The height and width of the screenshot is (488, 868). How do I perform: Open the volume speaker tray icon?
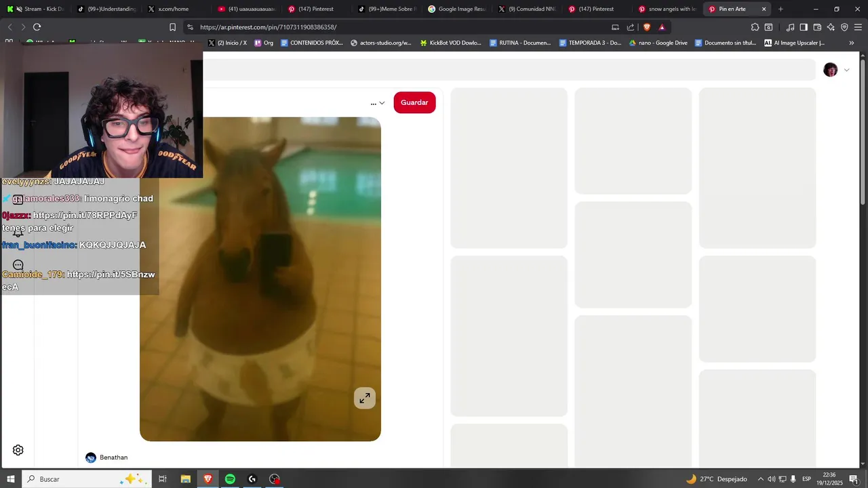[x=772, y=479]
